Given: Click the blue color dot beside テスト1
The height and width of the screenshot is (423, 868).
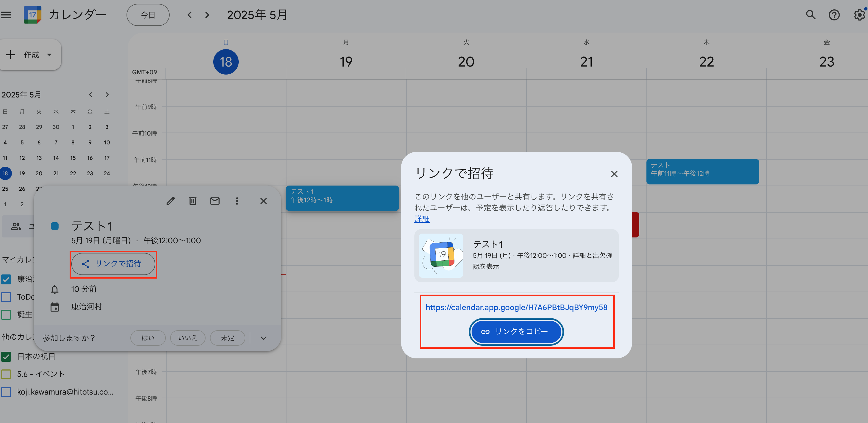Looking at the screenshot, I should click(55, 226).
